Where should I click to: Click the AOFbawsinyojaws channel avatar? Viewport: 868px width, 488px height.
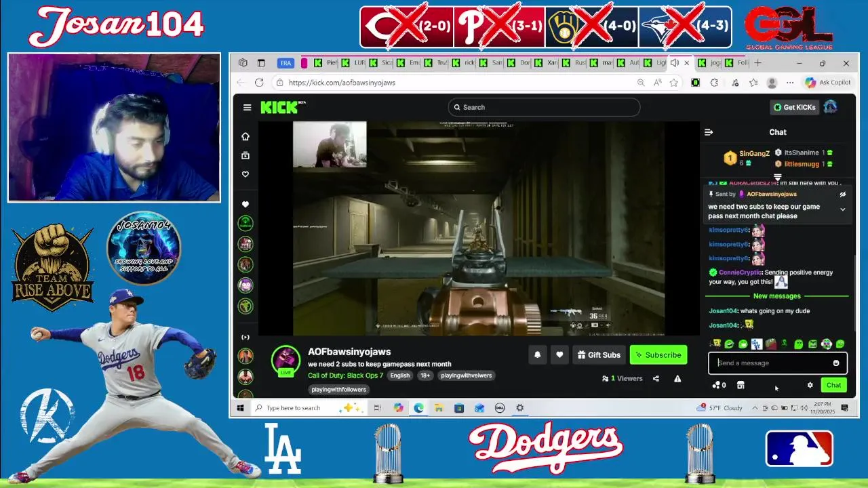pos(285,360)
